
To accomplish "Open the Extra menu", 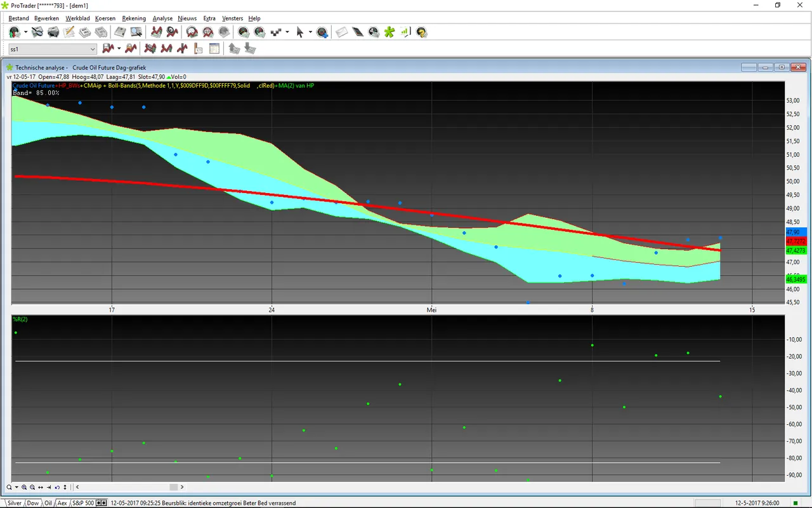I will [x=209, y=18].
